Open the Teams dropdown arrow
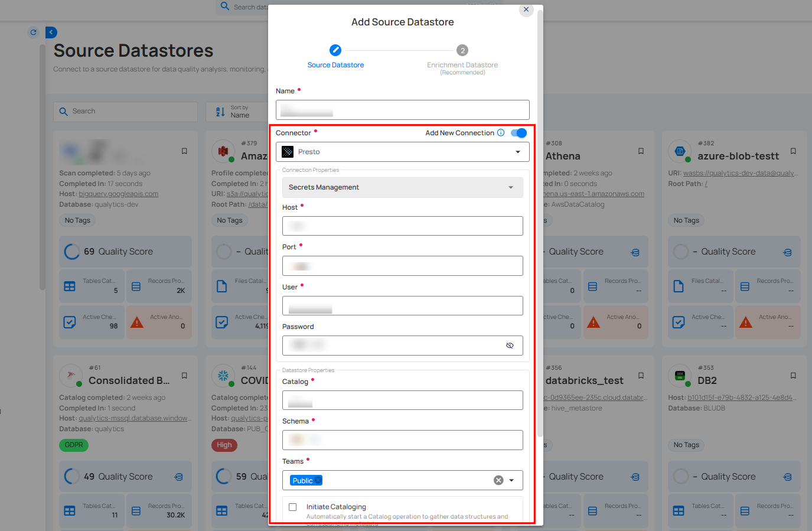 click(x=511, y=480)
